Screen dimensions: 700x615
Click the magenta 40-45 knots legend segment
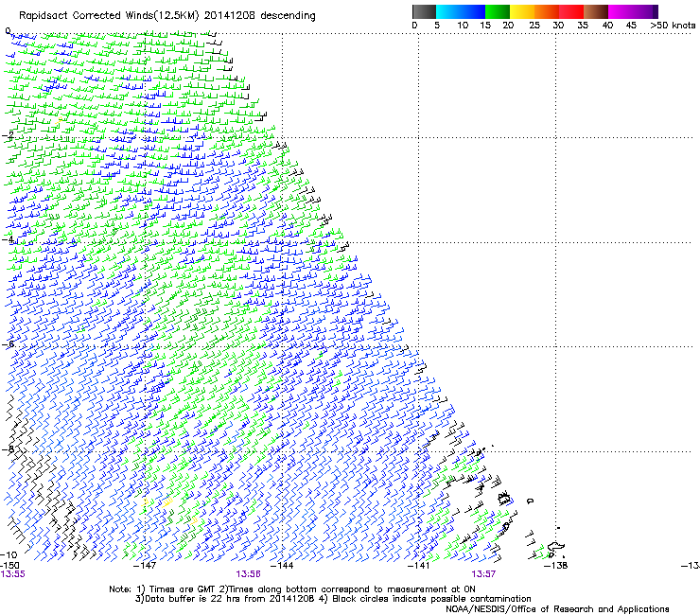[621, 11]
